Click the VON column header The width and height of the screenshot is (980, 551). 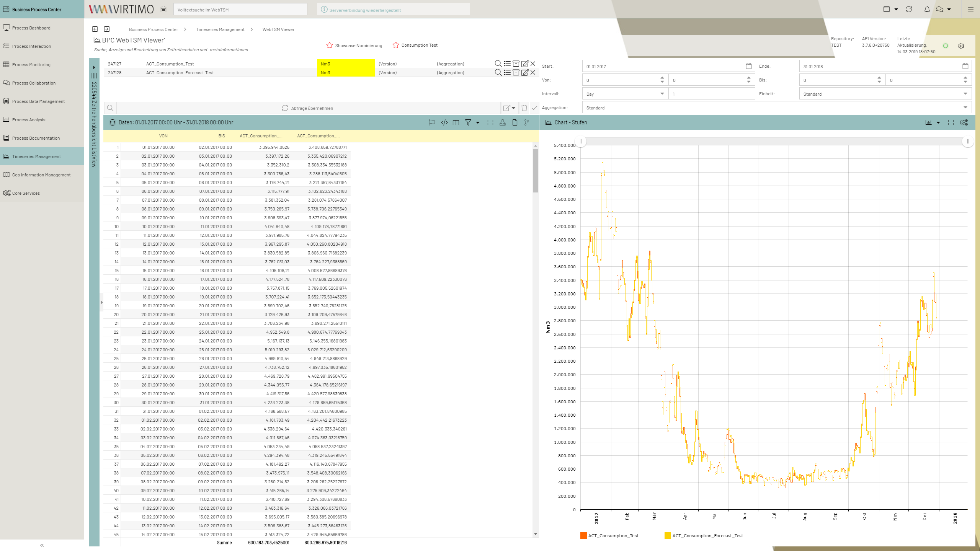click(163, 136)
